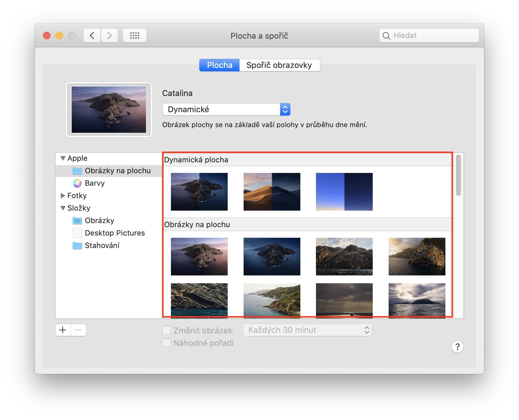
Task: Click the Hledat search field
Action: point(434,36)
